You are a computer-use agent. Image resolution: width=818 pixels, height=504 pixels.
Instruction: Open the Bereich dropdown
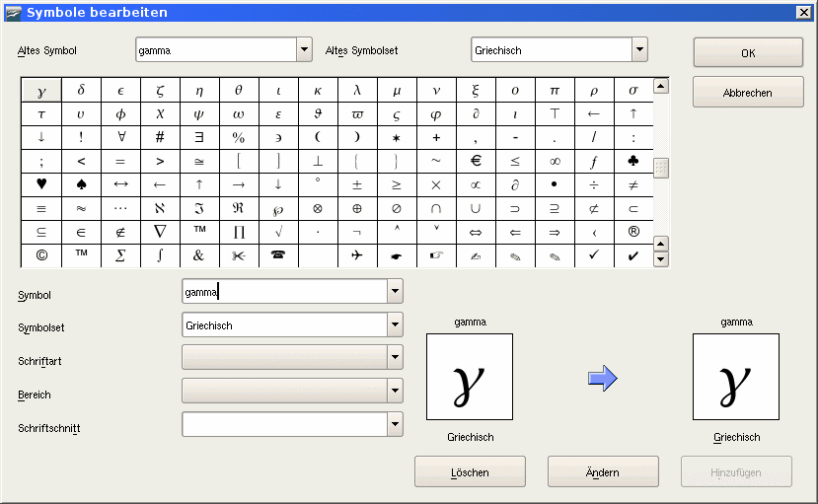(x=395, y=391)
